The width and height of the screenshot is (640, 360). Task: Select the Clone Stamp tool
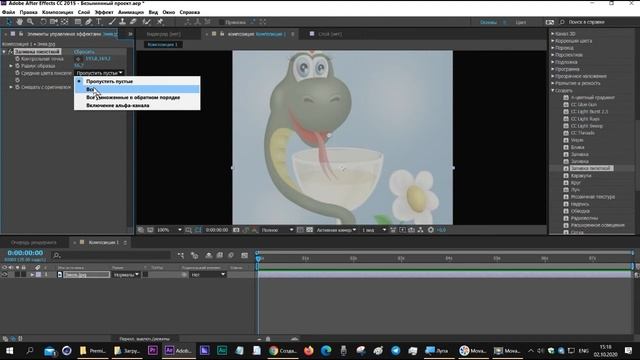click(122, 22)
